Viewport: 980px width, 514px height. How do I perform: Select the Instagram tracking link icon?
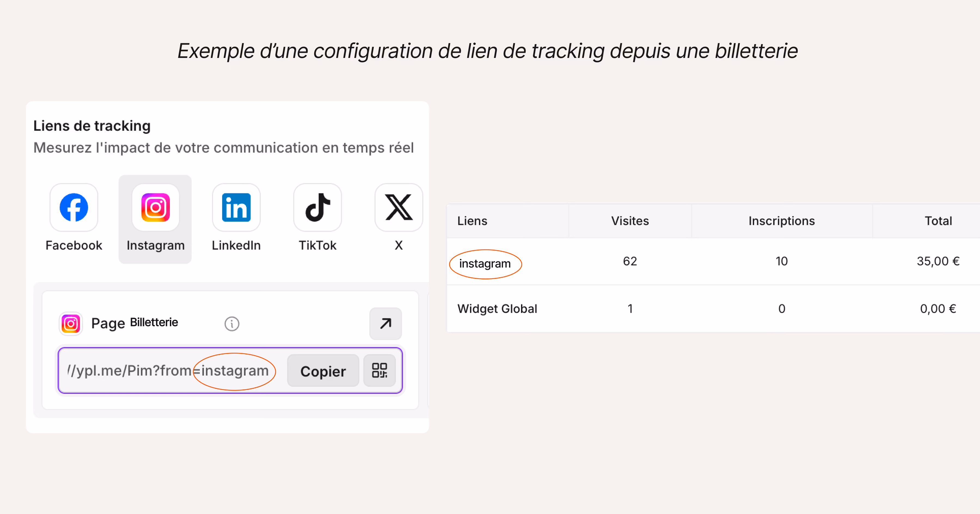pos(155,208)
